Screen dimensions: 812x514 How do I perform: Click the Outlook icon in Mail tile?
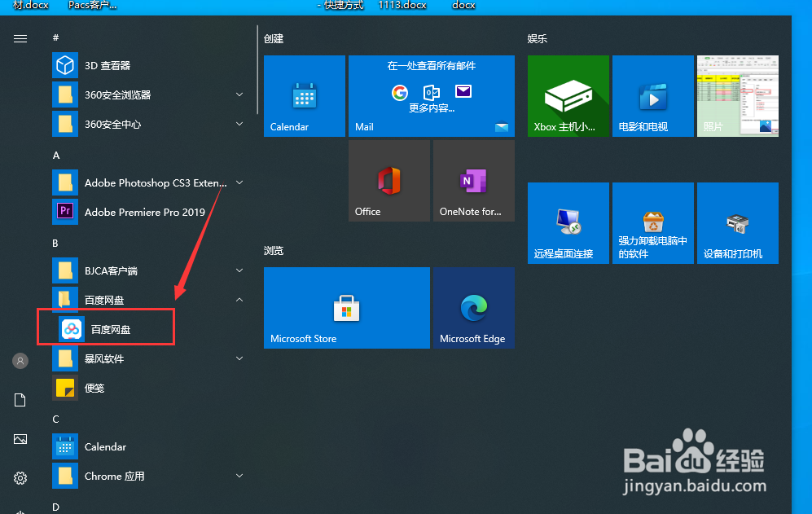[x=432, y=93]
